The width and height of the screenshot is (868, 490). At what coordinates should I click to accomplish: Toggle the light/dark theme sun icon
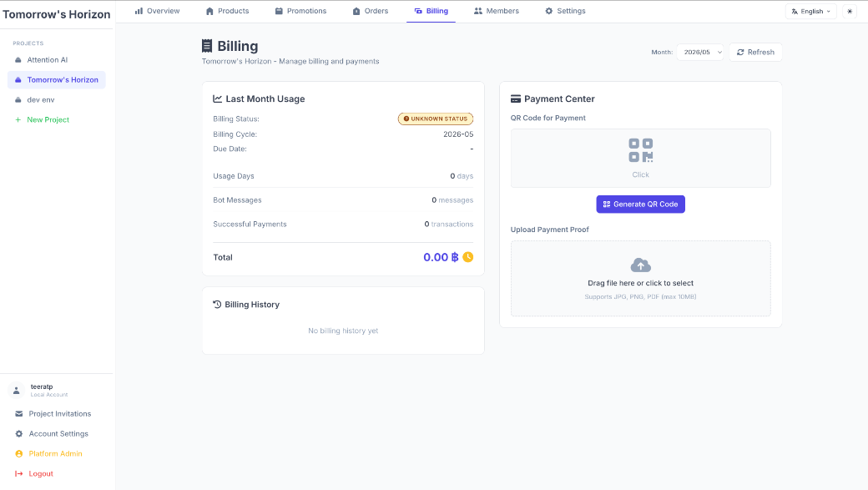[x=850, y=11]
